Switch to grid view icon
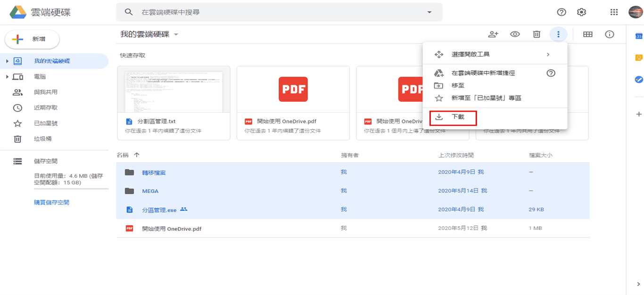Viewport: 644px width, 295px height. (x=588, y=34)
